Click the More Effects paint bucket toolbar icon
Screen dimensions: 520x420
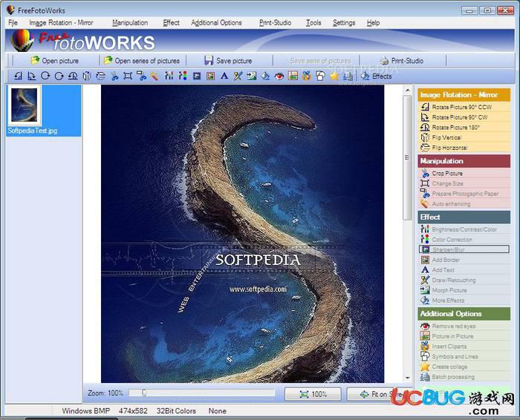click(265, 76)
